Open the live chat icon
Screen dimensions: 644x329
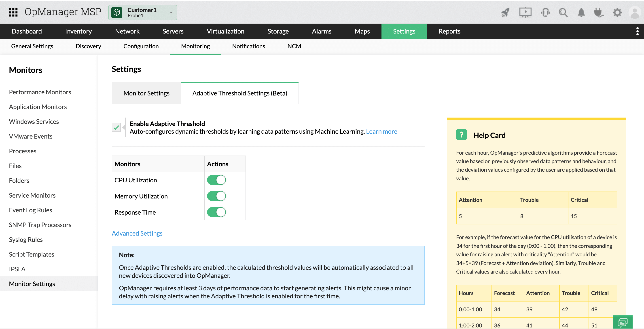click(623, 322)
